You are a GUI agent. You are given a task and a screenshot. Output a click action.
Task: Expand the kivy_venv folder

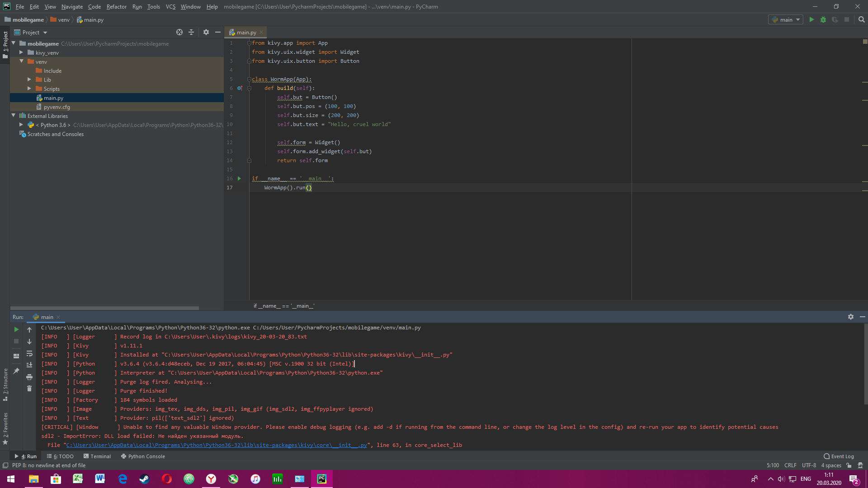coord(21,52)
